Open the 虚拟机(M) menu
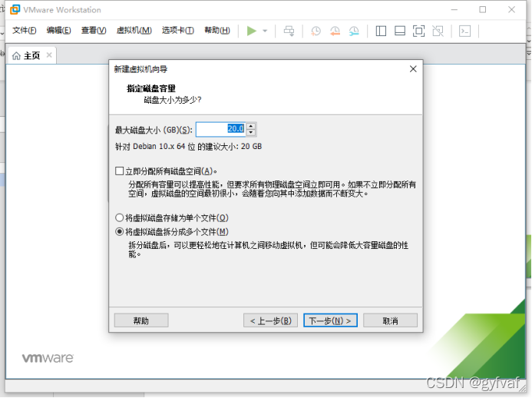The image size is (532, 398). pyautogui.click(x=134, y=31)
